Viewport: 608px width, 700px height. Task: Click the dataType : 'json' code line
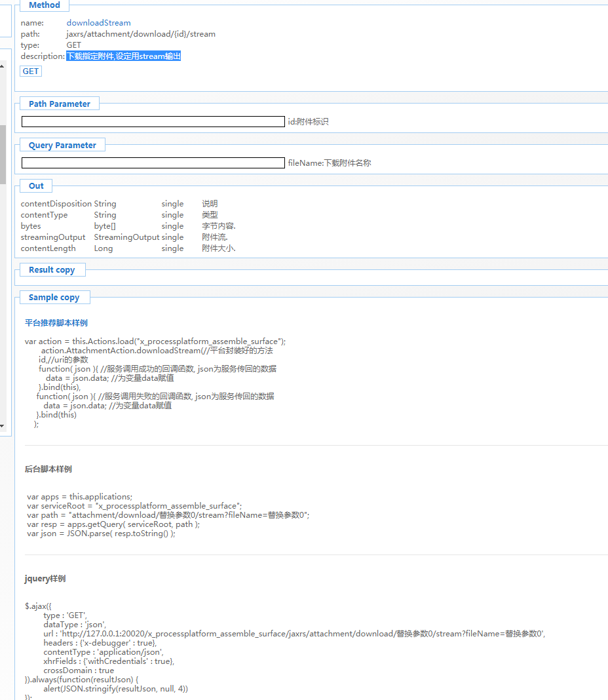point(75,625)
